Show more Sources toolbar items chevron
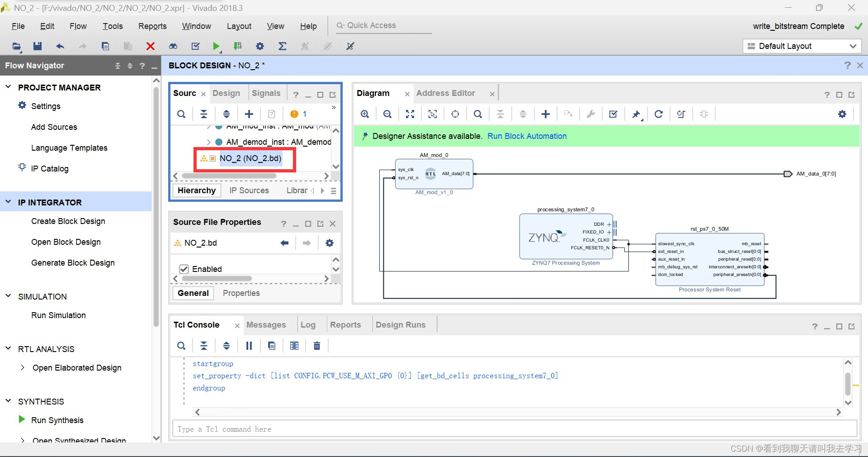The height and width of the screenshot is (457, 868). (x=334, y=108)
